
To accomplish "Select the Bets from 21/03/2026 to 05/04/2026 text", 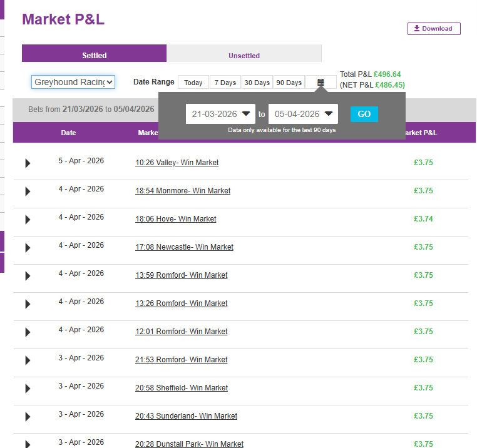I will tap(91, 109).
